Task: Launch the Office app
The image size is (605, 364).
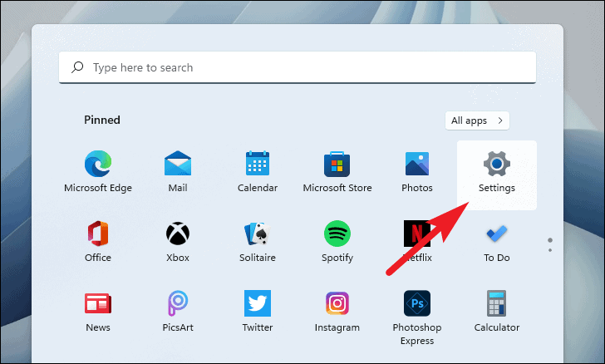Action: click(x=98, y=242)
